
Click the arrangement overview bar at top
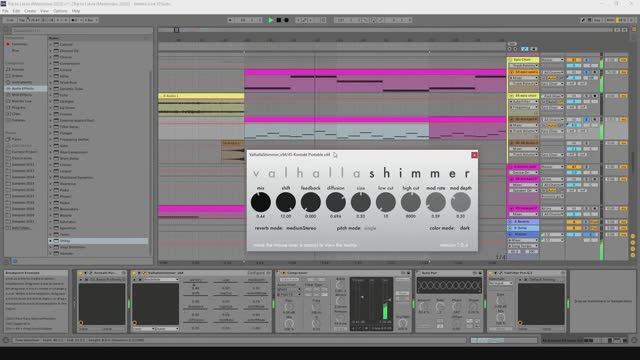(x=386, y=30)
